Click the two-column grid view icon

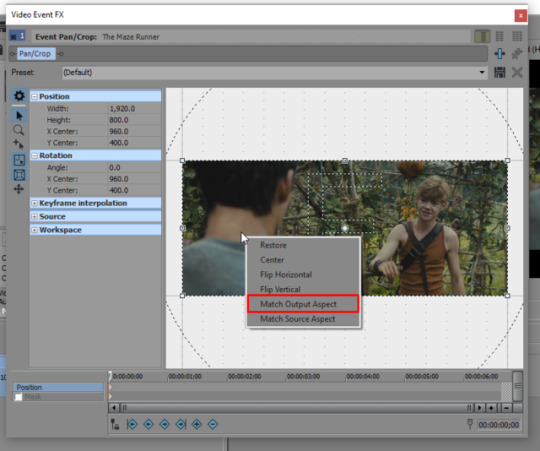tap(499, 36)
